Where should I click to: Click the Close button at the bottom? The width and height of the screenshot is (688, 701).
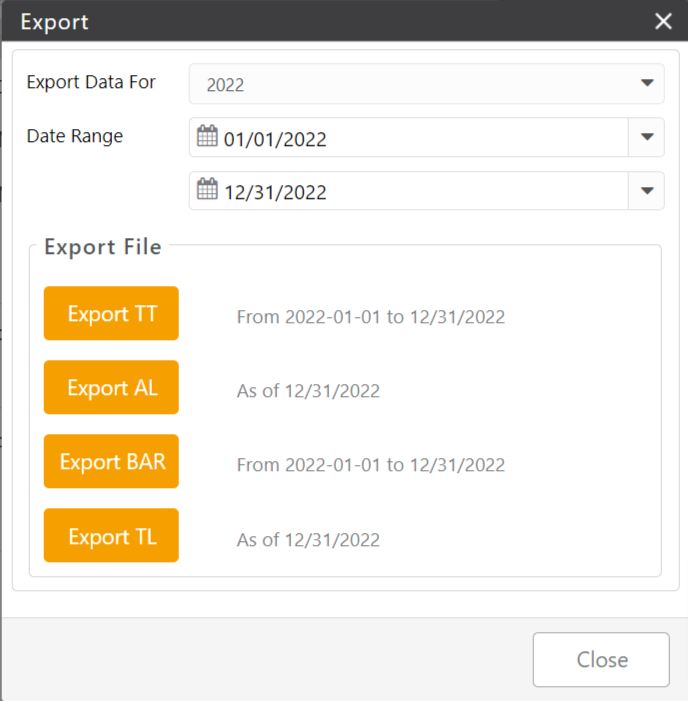tap(601, 660)
